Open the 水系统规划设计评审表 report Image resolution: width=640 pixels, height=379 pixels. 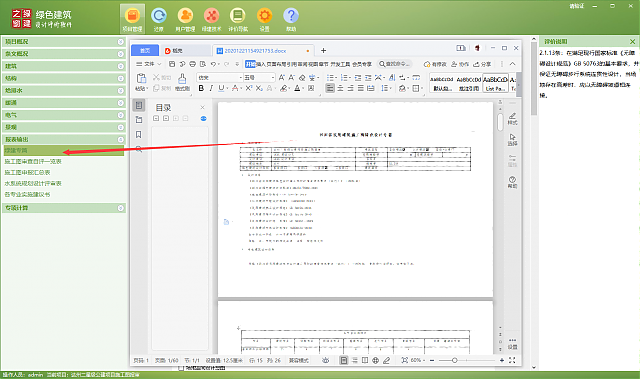tap(33, 184)
